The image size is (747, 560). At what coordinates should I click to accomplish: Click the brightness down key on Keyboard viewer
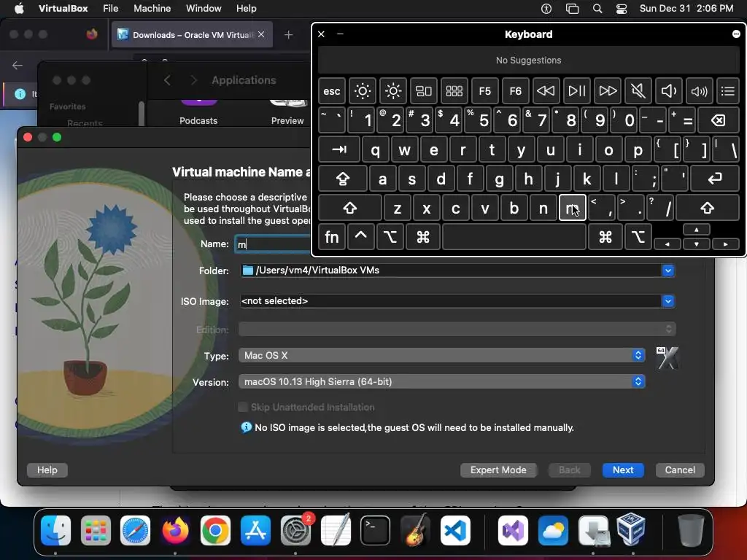362,91
